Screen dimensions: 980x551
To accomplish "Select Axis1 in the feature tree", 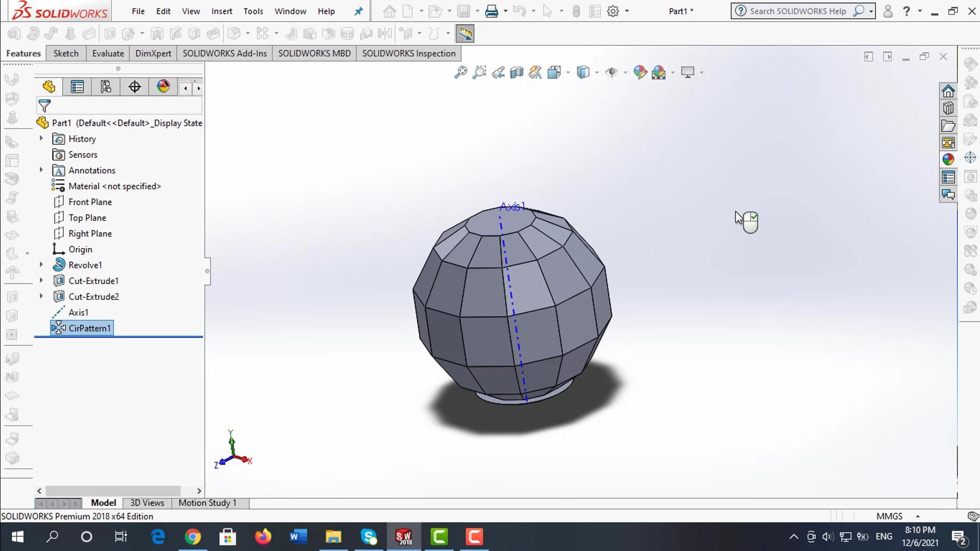I will [x=78, y=312].
